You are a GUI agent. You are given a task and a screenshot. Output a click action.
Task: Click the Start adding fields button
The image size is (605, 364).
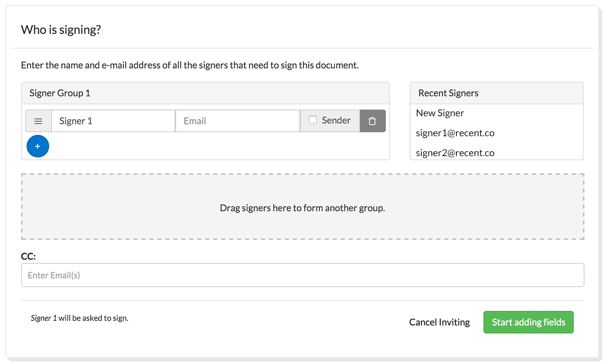point(528,322)
